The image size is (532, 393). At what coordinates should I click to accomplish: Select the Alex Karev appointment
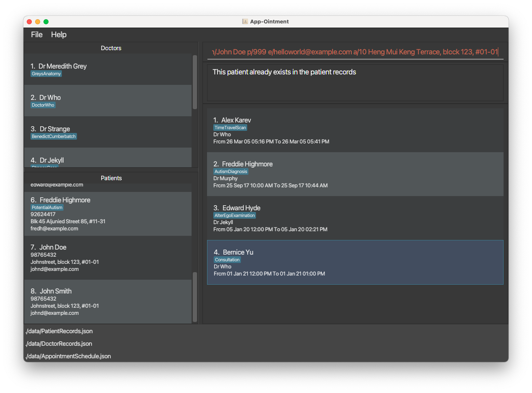pos(355,130)
